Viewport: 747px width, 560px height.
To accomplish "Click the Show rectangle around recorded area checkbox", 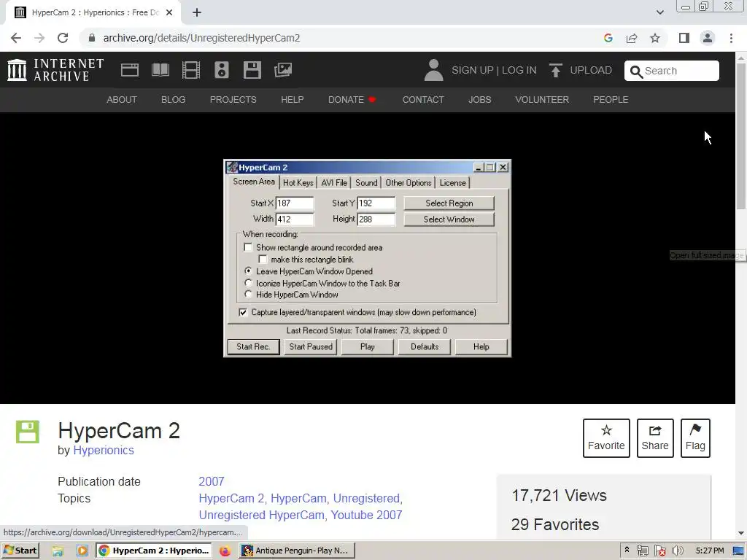I will click(x=248, y=247).
